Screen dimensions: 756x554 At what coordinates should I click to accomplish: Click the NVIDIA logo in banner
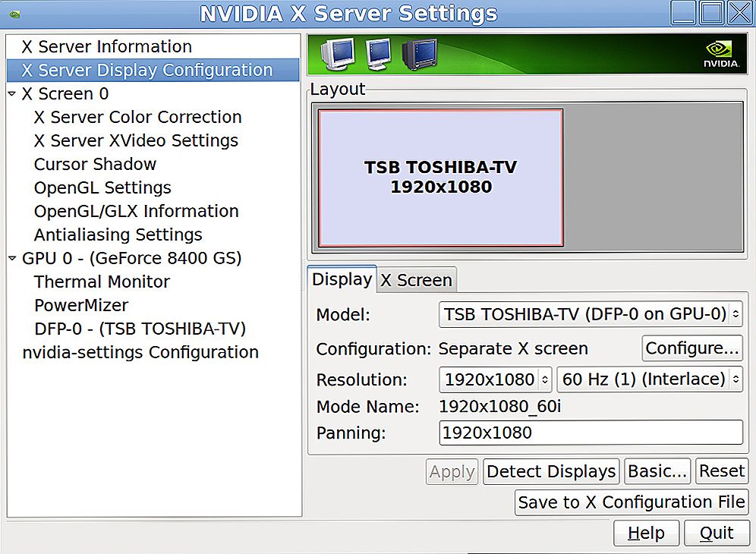tap(721, 54)
